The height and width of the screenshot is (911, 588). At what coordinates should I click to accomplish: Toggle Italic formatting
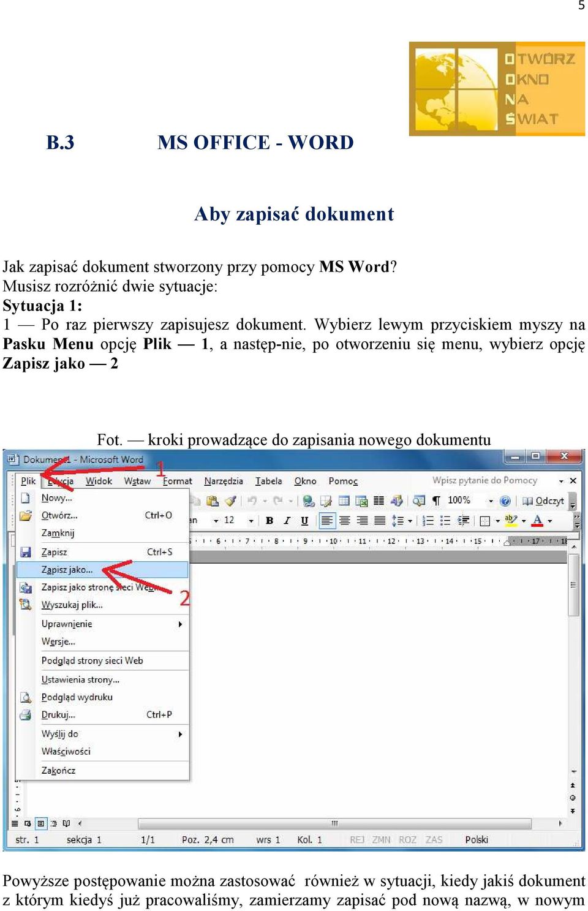(287, 521)
